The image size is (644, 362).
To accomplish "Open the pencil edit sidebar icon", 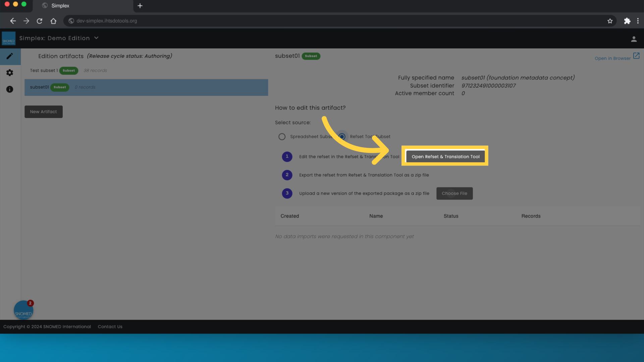I will 10,56.
